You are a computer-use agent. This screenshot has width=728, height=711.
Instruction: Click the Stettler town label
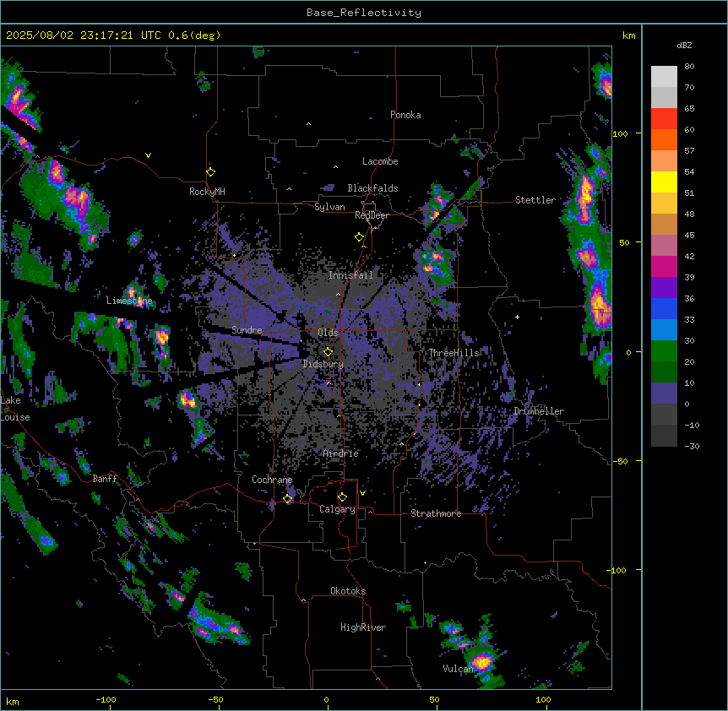coord(535,200)
